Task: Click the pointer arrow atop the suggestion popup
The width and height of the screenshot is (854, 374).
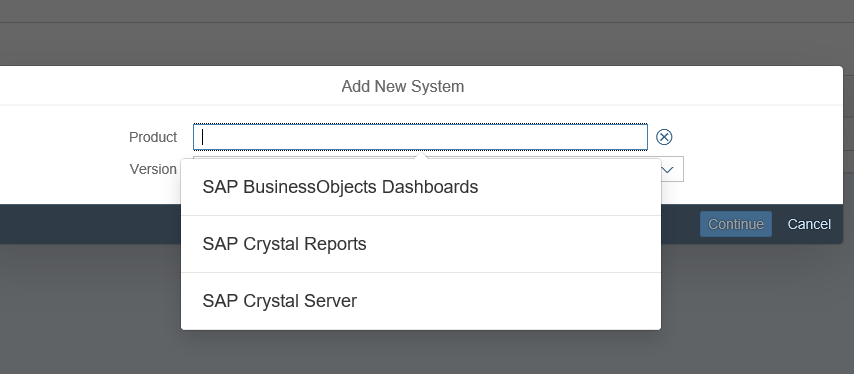Action: (420, 156)
